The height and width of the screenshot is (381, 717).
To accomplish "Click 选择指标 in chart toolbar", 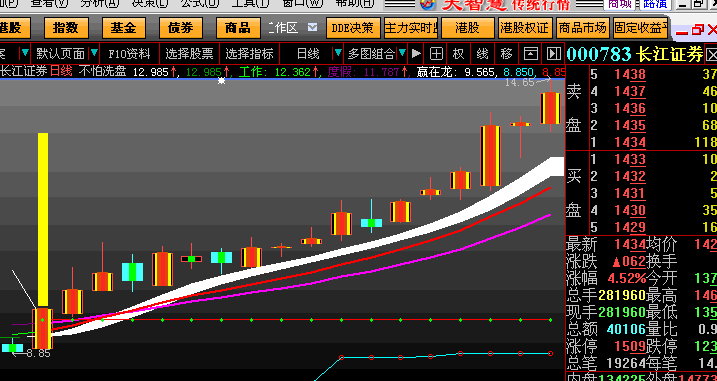I will pos(249,54).
